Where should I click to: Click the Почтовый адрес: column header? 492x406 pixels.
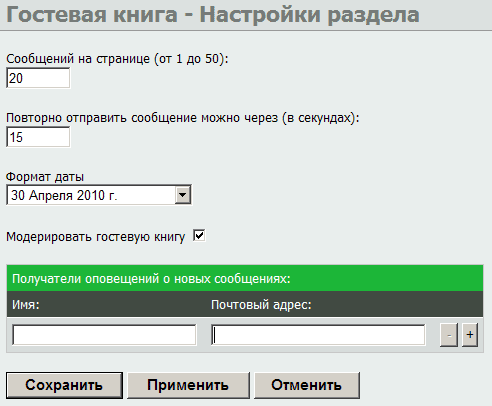tap(261, 305)
